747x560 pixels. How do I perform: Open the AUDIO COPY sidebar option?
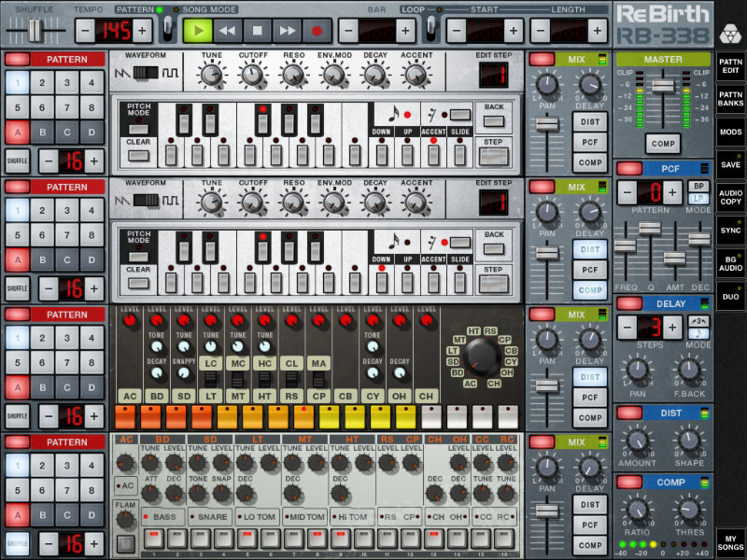tap(730, 198)
